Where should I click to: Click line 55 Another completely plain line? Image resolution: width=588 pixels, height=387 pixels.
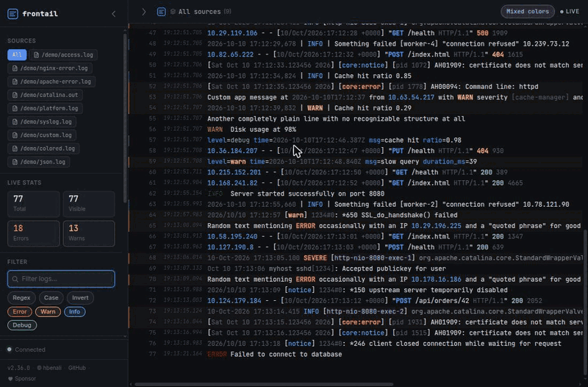(356, 118)
